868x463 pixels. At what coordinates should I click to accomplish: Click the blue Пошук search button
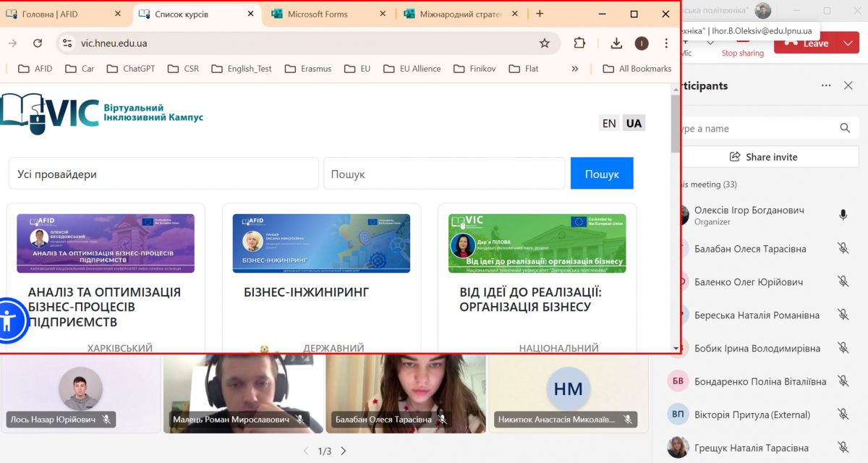pos(602,173)
